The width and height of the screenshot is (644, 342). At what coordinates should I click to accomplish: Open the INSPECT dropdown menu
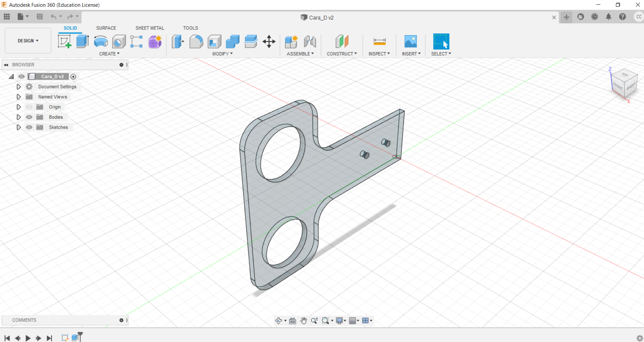[x=379, y=54]
